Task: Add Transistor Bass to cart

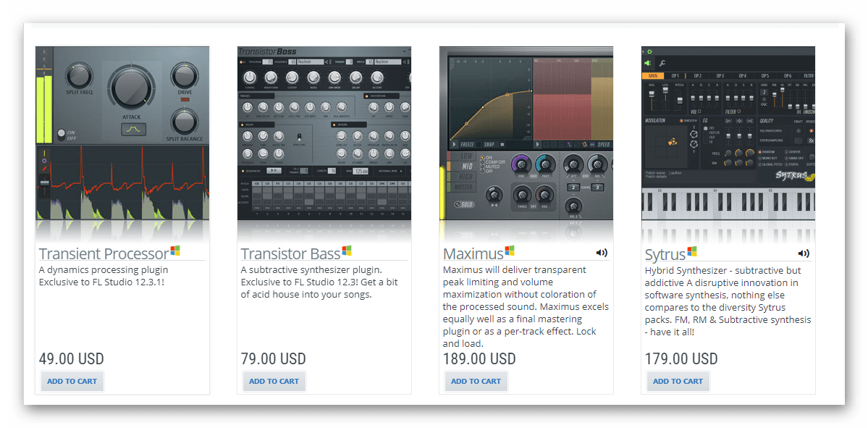Action: point(274,381)
